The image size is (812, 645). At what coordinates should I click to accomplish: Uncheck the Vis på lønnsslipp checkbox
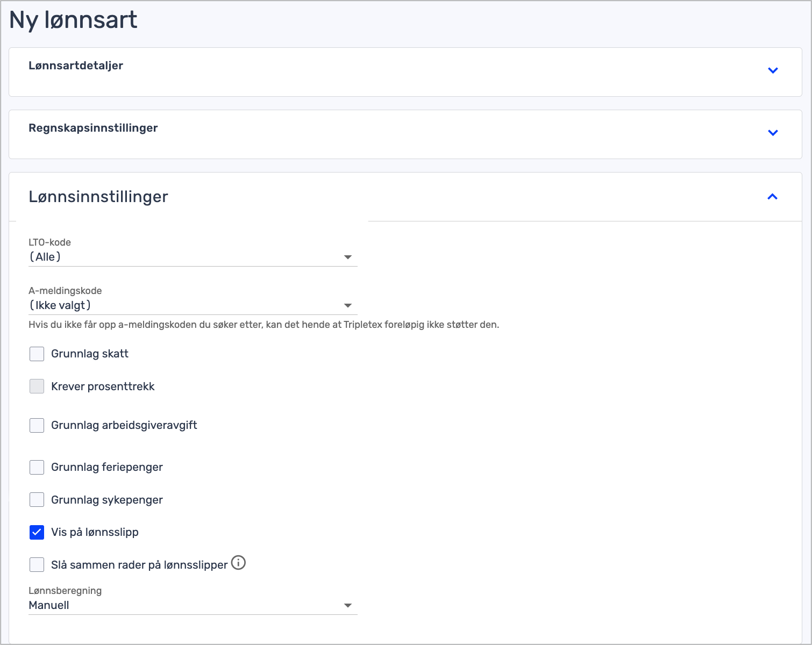coord(37,532)
